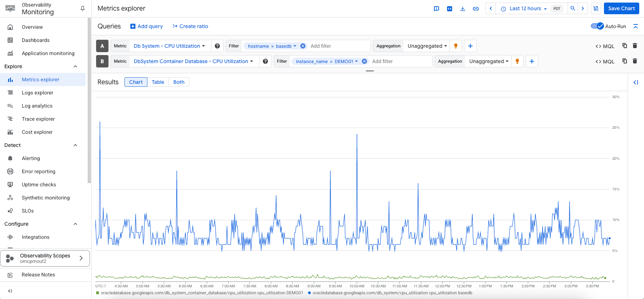Collapse the left navigation menu
This screenshot has width=644, height=299.
click(x=10, y=291)
